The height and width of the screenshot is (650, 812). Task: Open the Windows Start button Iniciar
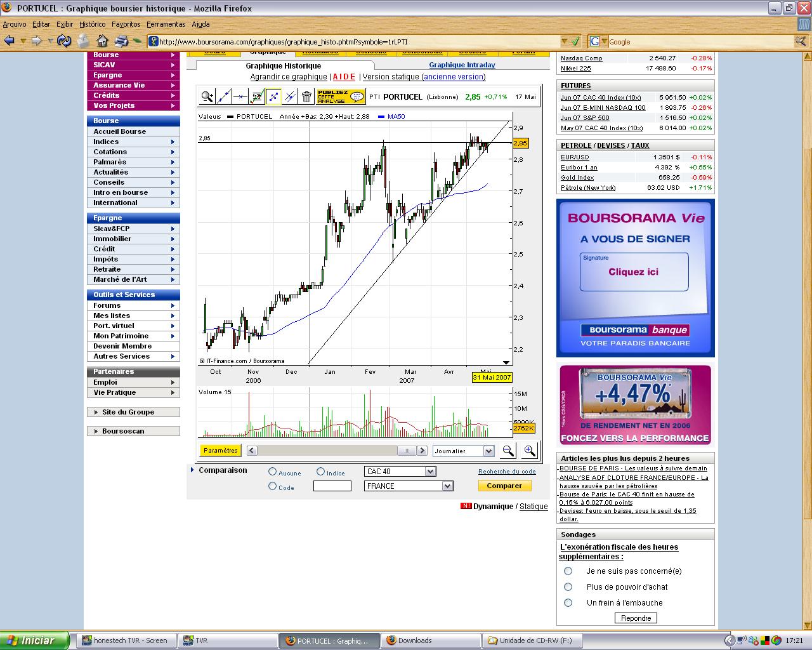[35, 640]
